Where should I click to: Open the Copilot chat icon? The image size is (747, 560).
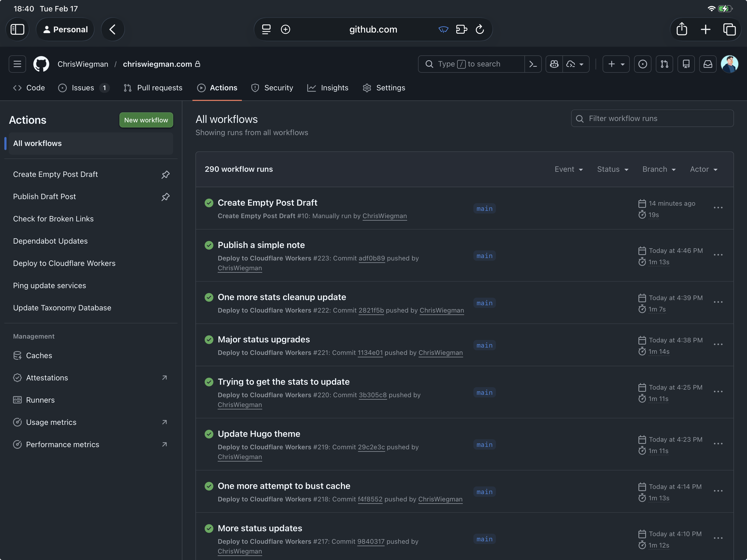554,64
